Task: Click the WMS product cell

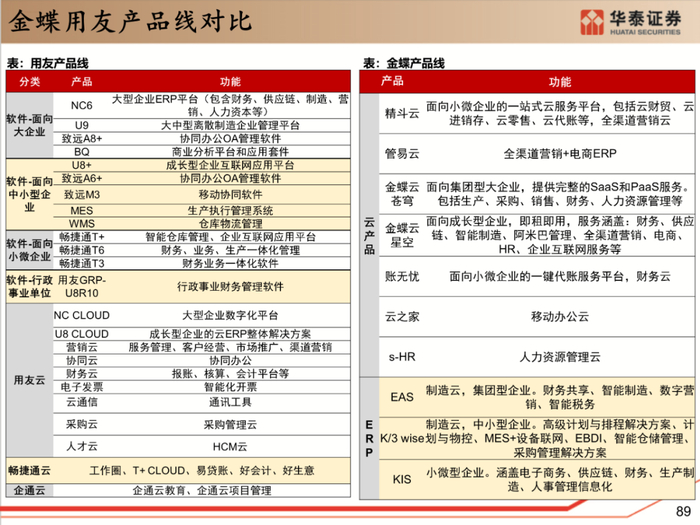Action: (x=82, y=223)
